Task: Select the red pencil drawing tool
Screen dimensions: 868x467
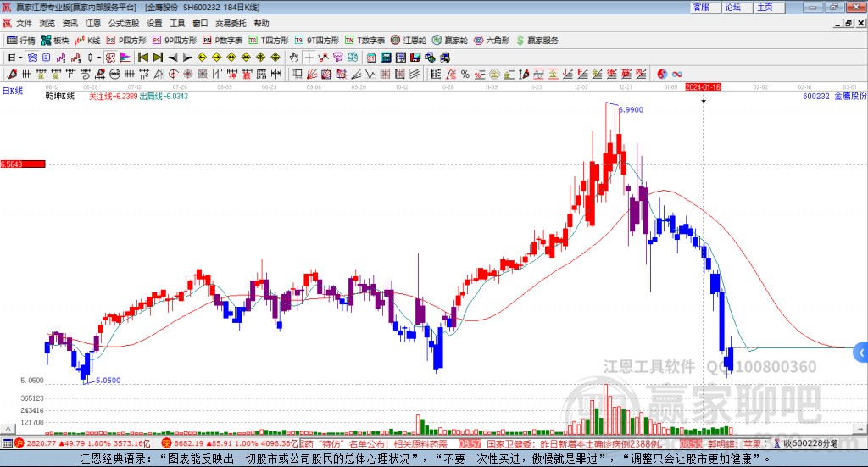Action: (x=12, y=74)
